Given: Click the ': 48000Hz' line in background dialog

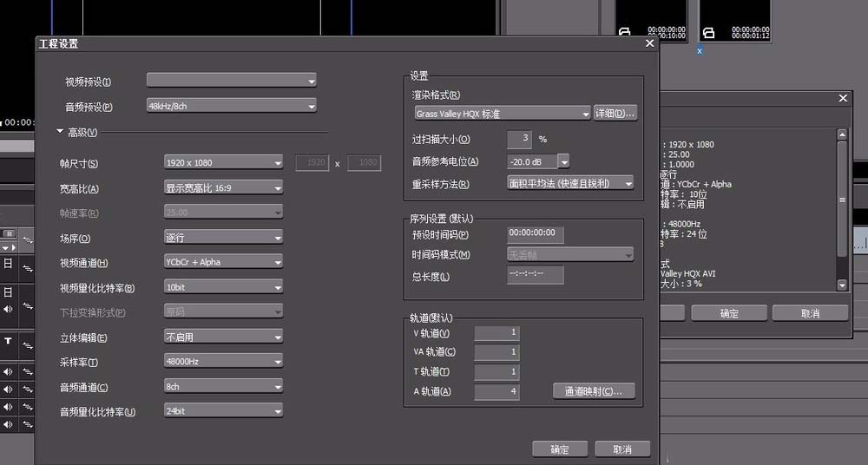Looking at the screenshot, I should [x=681, y=224].
